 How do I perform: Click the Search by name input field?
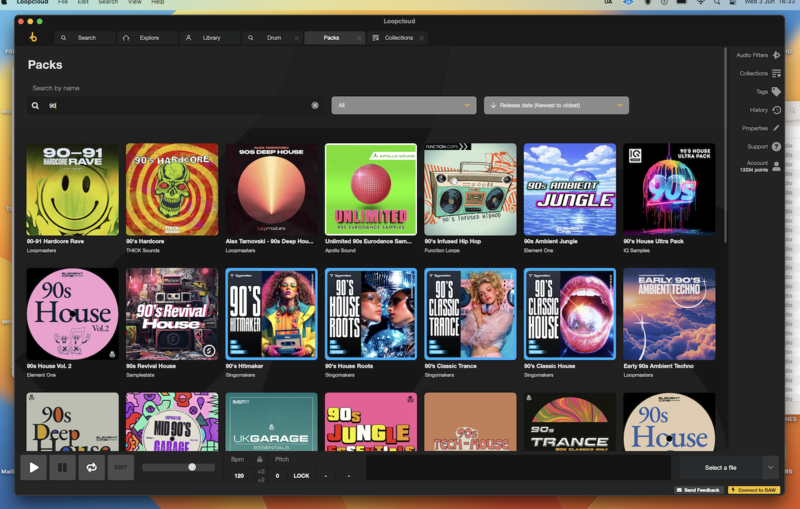[x=175, y=106]
